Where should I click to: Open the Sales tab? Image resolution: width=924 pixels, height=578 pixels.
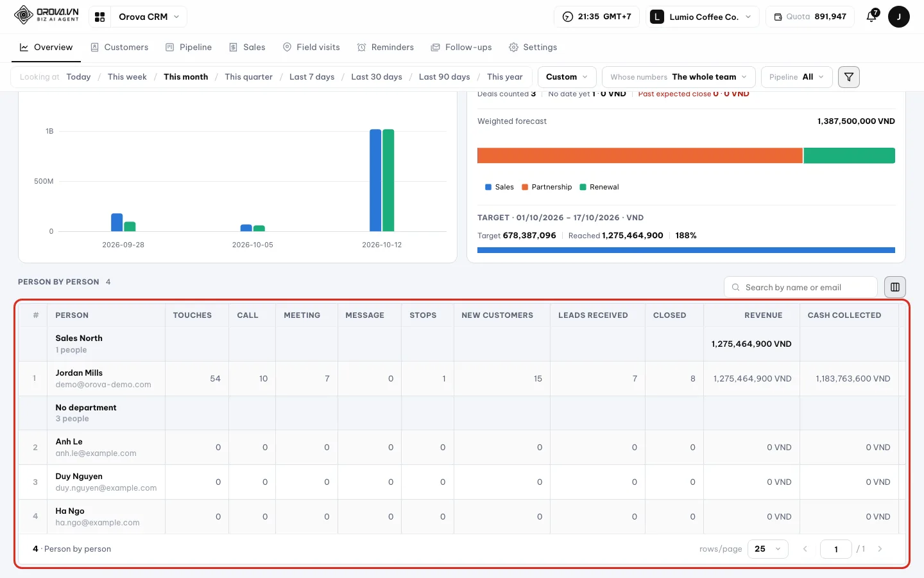pos(247,48)
